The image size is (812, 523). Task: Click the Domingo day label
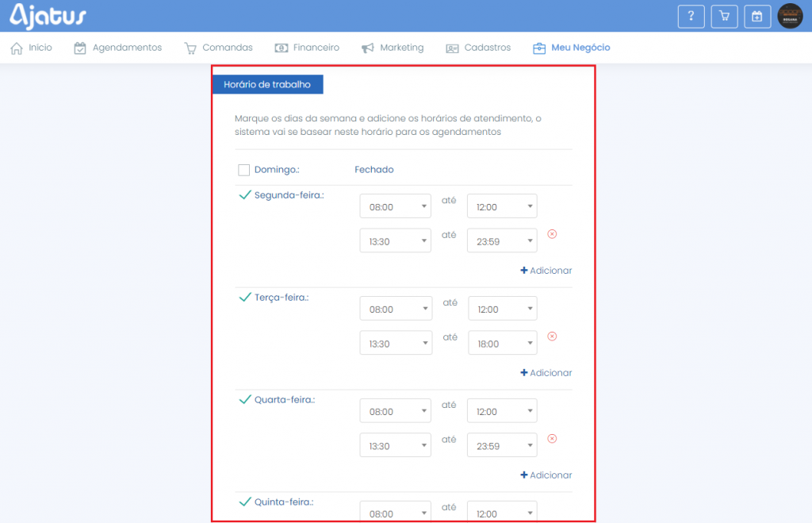tap(277, 170)
